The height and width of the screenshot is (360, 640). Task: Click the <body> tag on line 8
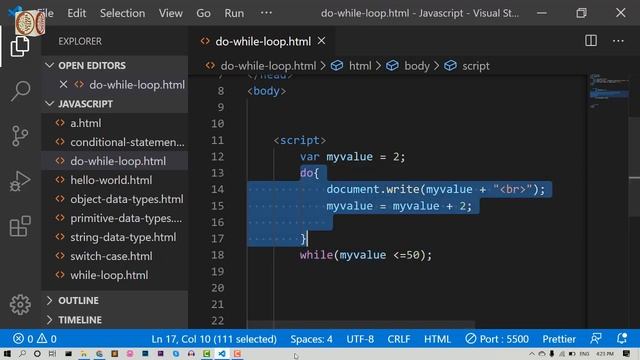point(267,91)
